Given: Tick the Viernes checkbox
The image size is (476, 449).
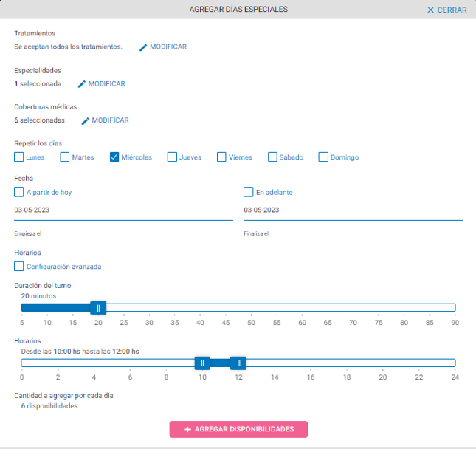Looking at the screenshot, I should (221, 157).
